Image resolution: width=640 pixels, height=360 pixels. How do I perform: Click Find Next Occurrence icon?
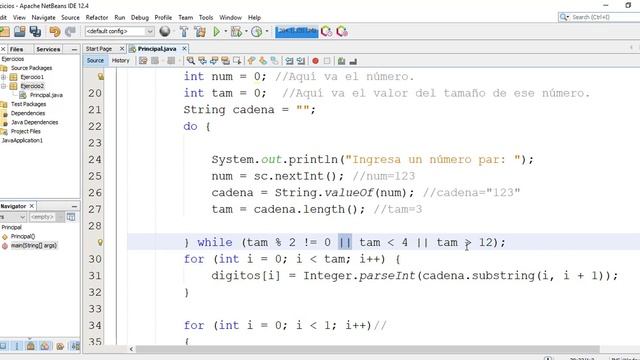(213, 61)
